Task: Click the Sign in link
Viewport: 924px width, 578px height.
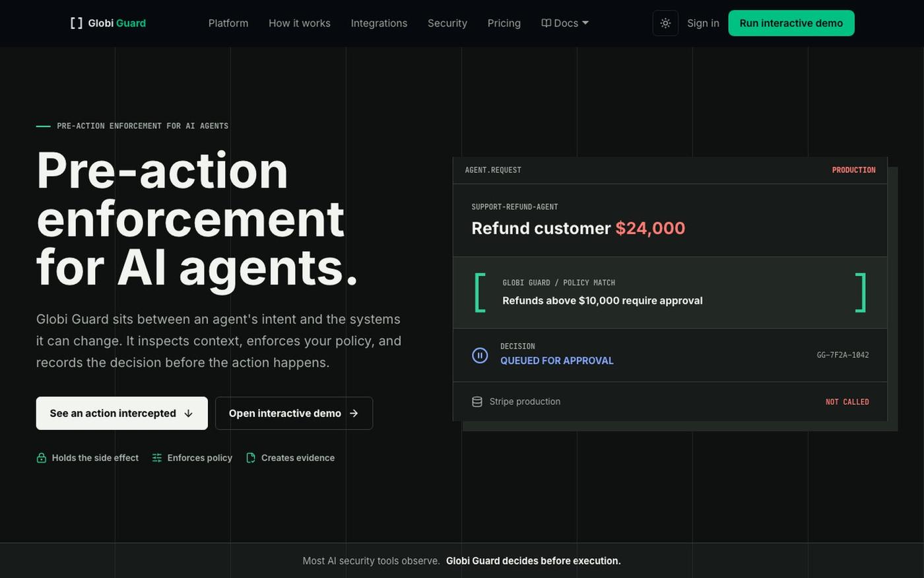Action: tap(703, 23)
